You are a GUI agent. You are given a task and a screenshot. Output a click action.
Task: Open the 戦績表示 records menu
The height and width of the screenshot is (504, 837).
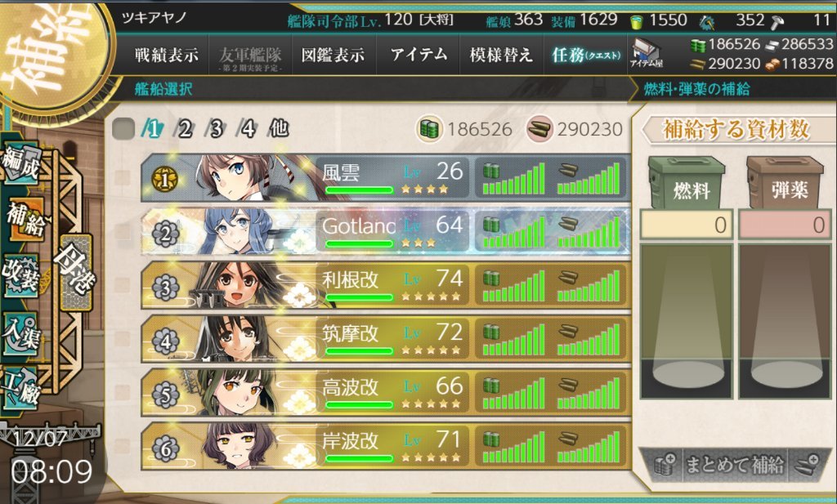166,55
